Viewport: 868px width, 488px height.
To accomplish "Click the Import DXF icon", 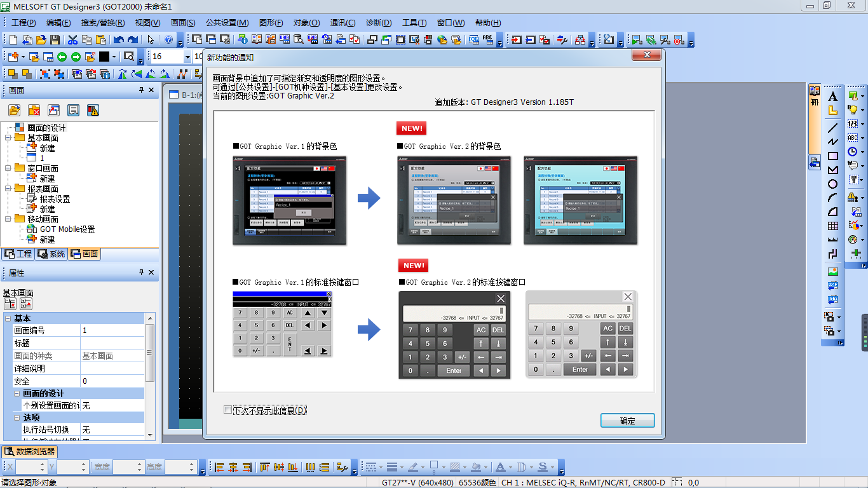I will [833, 285].
